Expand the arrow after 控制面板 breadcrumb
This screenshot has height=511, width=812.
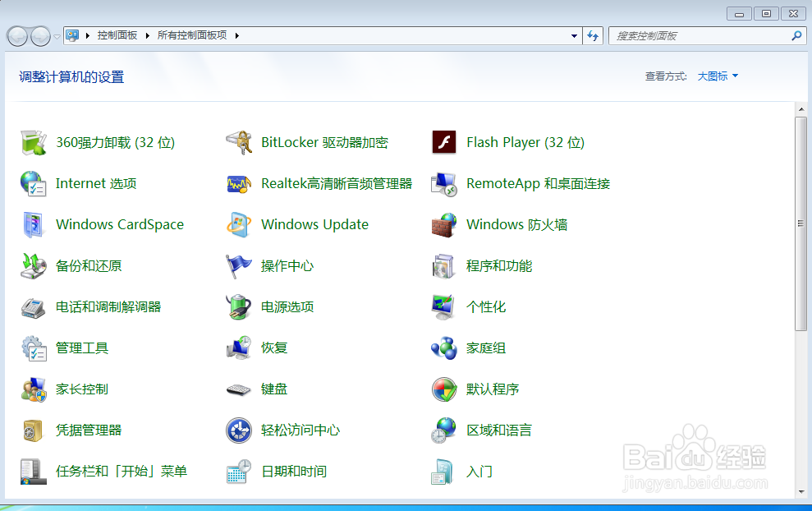(147, 36)
